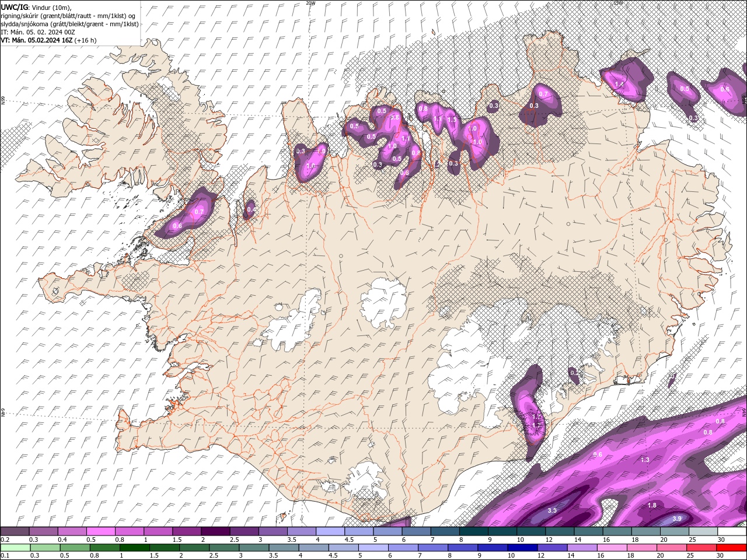Click the 1.8 precipitation value offshore
Screen dimensions: 747x560
pos(652,505)
